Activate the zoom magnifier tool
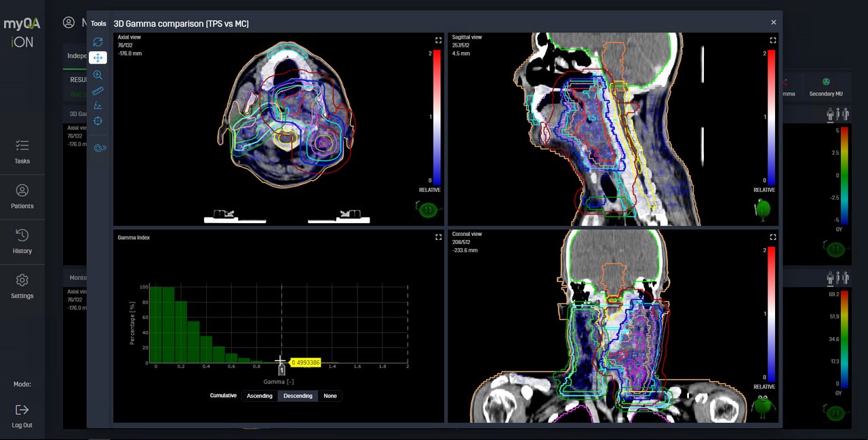Viewport: 868px width, 440px height. coord(98,75)
